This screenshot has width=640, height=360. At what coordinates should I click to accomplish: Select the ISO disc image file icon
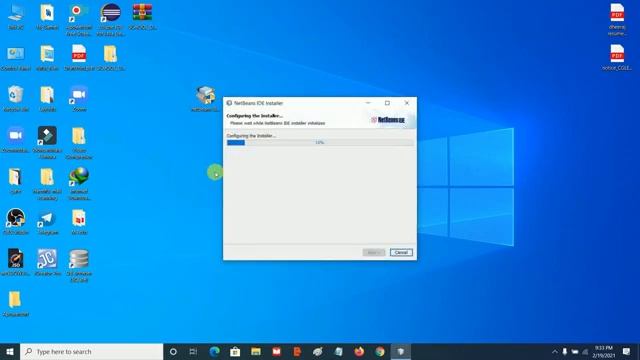(x=16, y=263)
